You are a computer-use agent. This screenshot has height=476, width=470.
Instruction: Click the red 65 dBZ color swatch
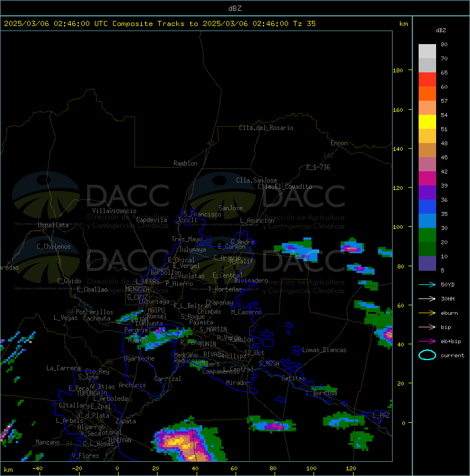pyautogui.click(x=427, y=79)
